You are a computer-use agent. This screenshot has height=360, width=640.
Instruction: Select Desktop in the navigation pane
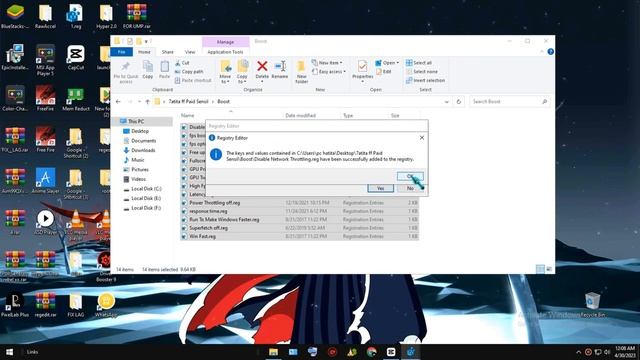pyautogui.click(x=140, y=131)
